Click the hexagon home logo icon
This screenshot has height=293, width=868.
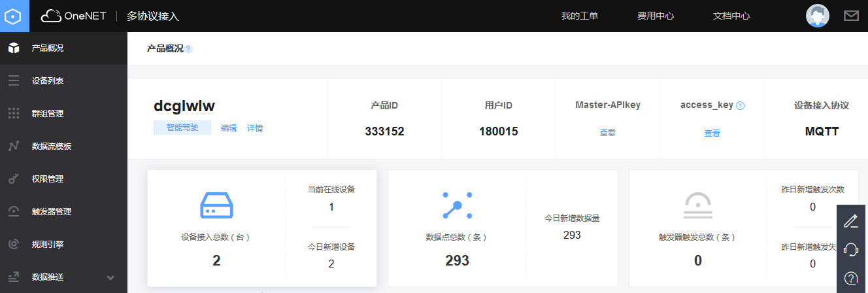[x=14, y=16]
